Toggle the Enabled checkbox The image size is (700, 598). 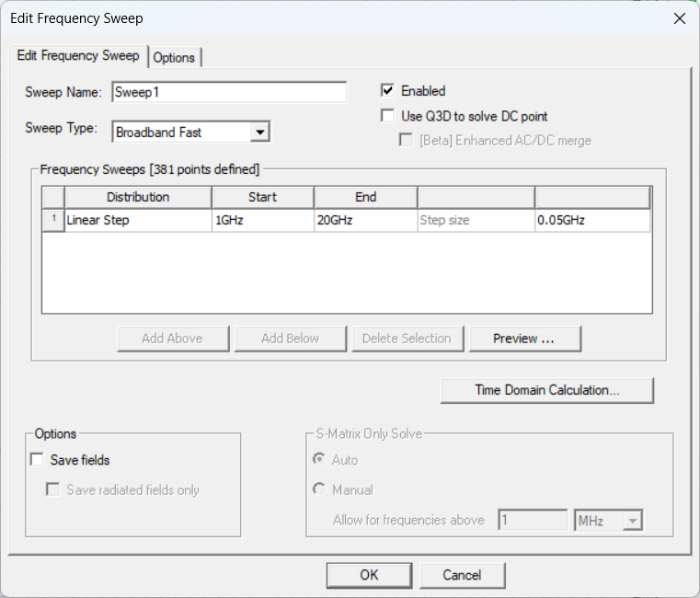387,91
